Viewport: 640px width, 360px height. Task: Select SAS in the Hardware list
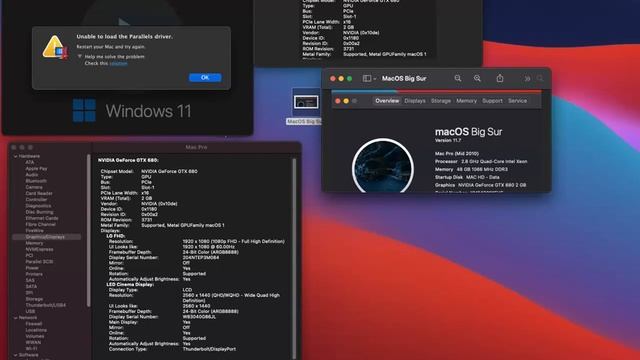coord(30,280)
